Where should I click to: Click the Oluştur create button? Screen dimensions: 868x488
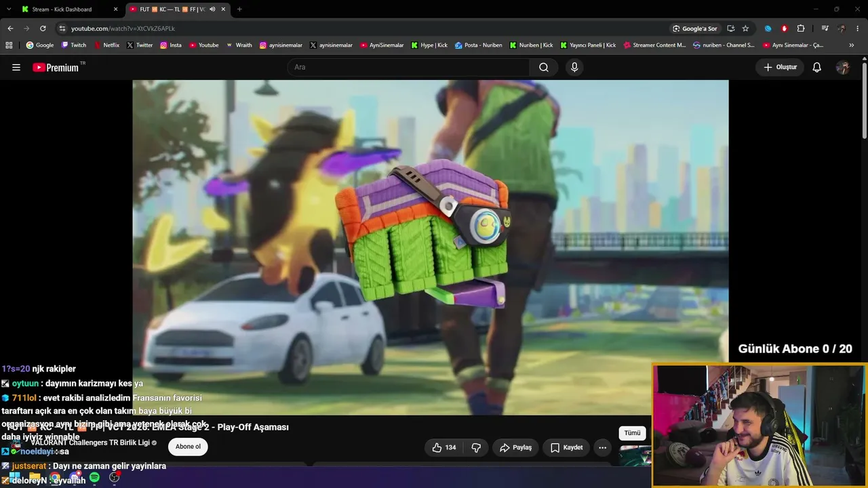click(x=780, y=67)
